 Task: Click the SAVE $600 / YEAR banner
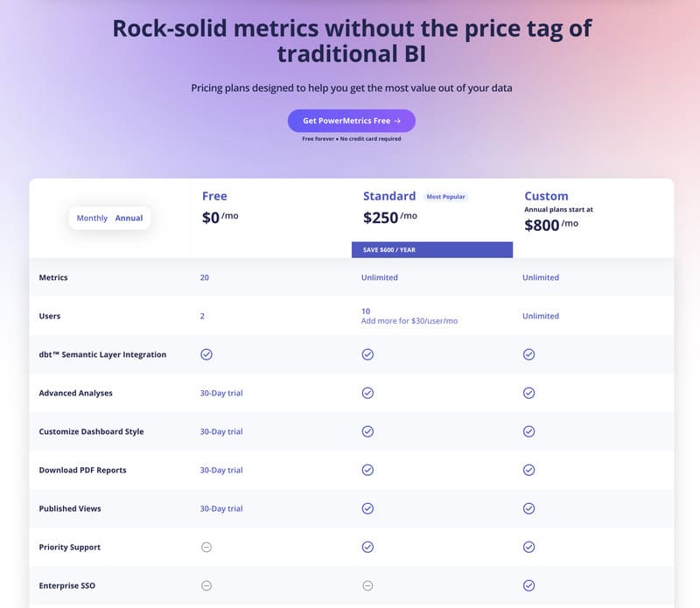pyautogui.click(x=432, y=250)
